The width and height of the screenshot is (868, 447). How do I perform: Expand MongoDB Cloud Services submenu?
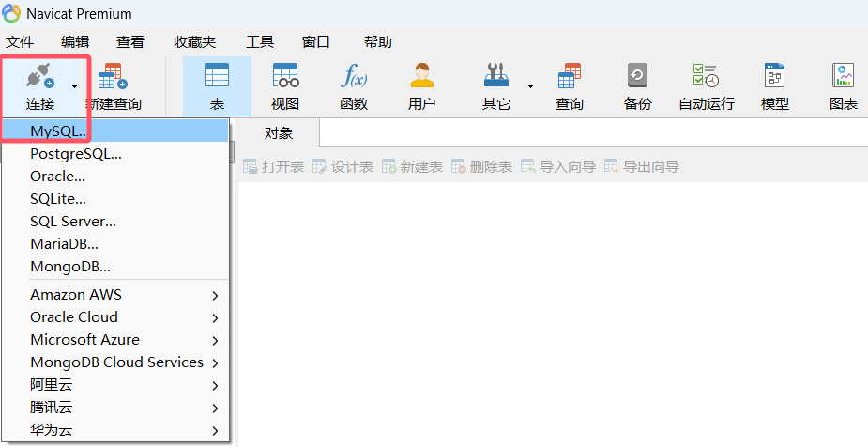coord(115,362)
